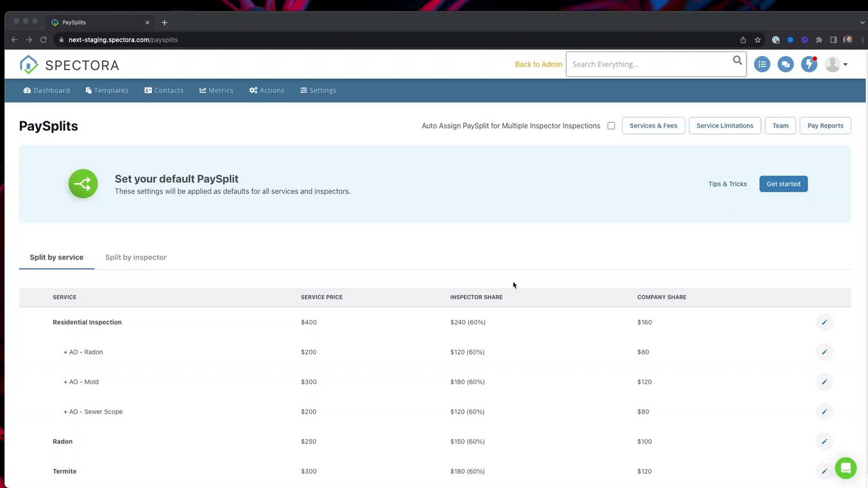Image resolution: width=868 pixels, height=488 pixels.
Task: Open the Chrome profile avatar
Action: tap(848, 40)
